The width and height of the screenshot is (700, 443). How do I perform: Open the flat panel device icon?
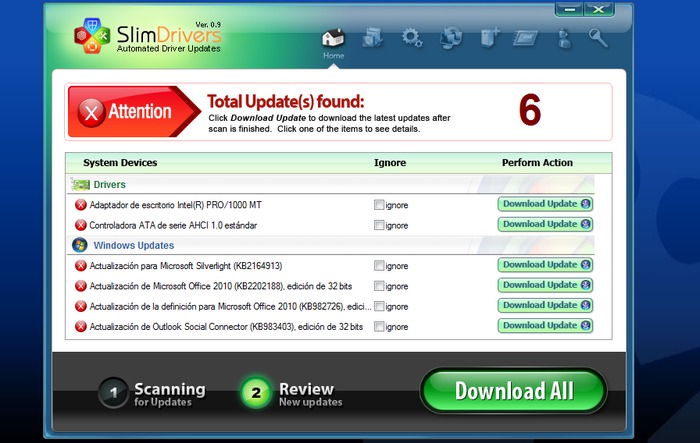point(525,38)
